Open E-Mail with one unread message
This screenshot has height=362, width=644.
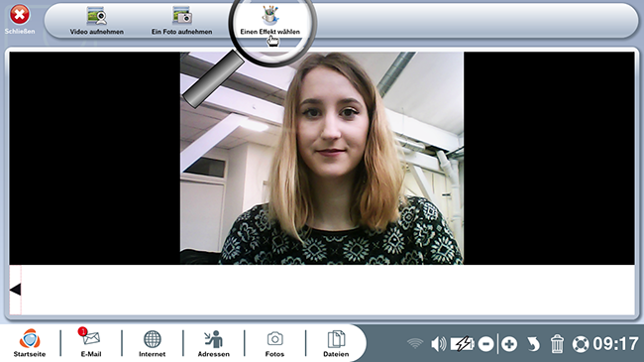pos(90,338)
